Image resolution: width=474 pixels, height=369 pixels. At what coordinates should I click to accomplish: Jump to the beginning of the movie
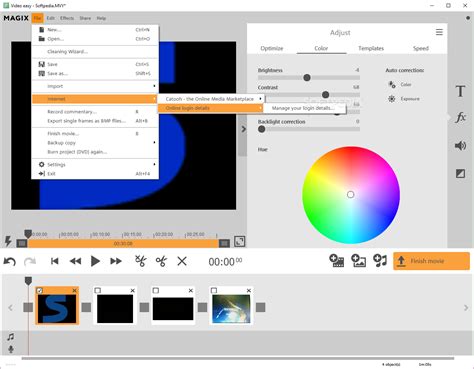click(55, 261)
